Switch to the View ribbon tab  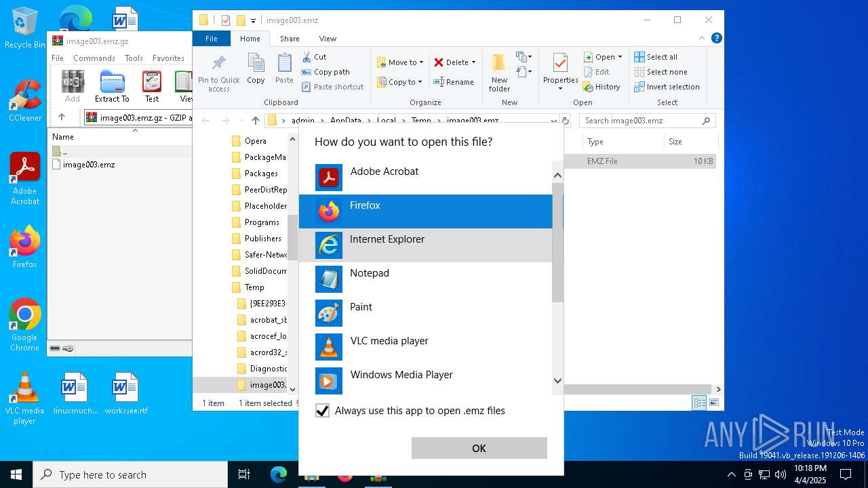point(328,39)
